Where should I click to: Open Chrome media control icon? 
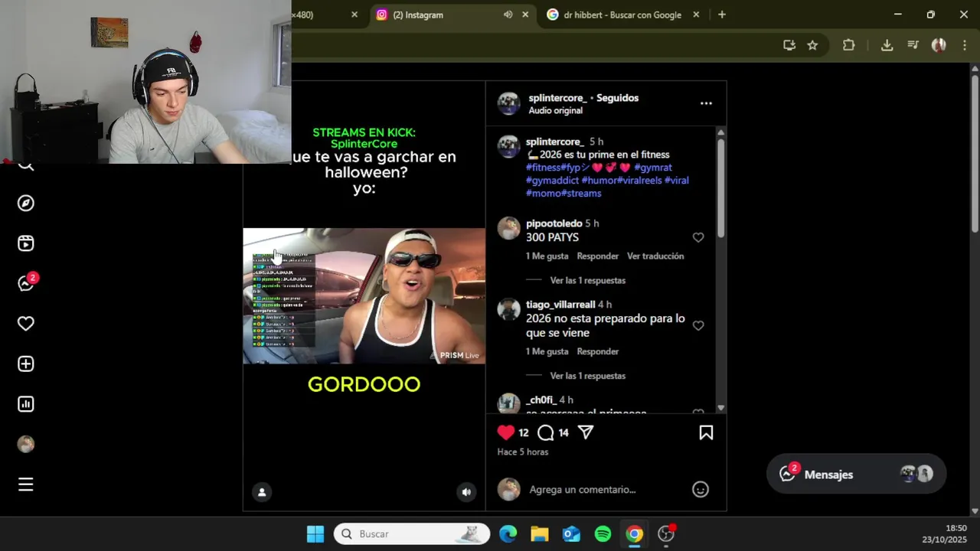point(913,45)
